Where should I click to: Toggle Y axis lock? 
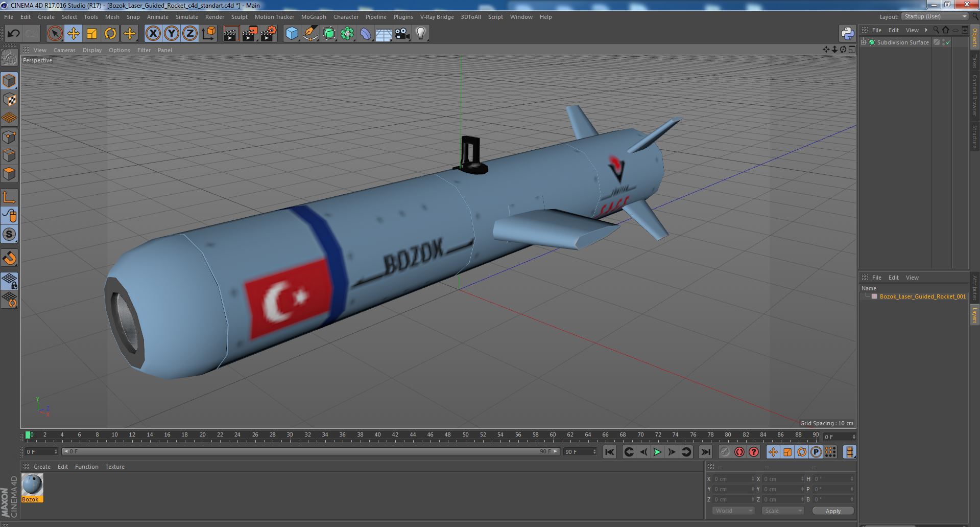click(x=172, y=34)
